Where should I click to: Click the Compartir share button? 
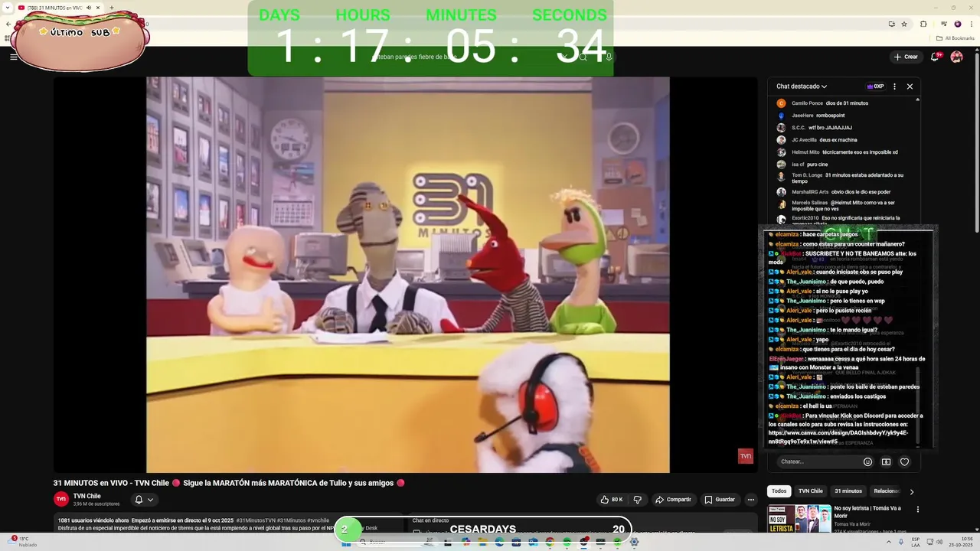[x=673, y=500]
